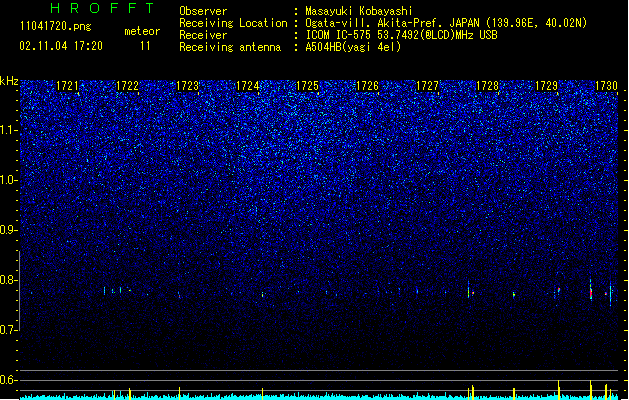This screenshot has height=400, width=629.
Task: Click the Ogata-vill. Akita-Pref. JAPAN location text
Action: click(392, 23)
